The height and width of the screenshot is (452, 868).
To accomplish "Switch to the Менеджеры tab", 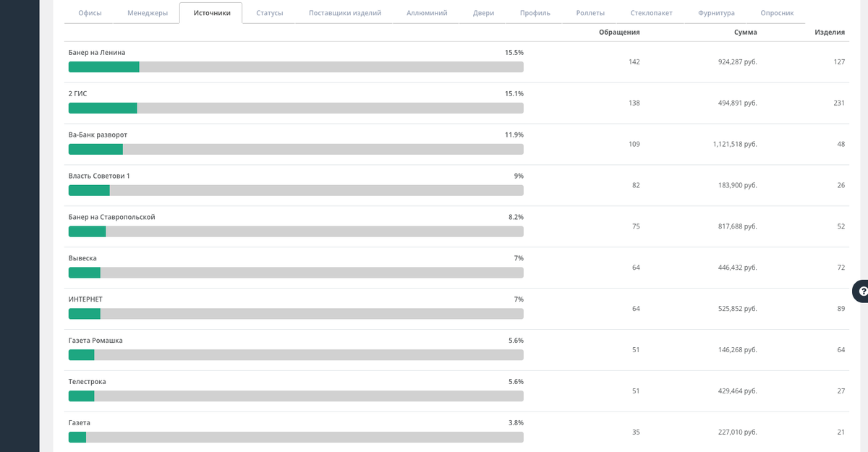I will (x=148, y=13).
